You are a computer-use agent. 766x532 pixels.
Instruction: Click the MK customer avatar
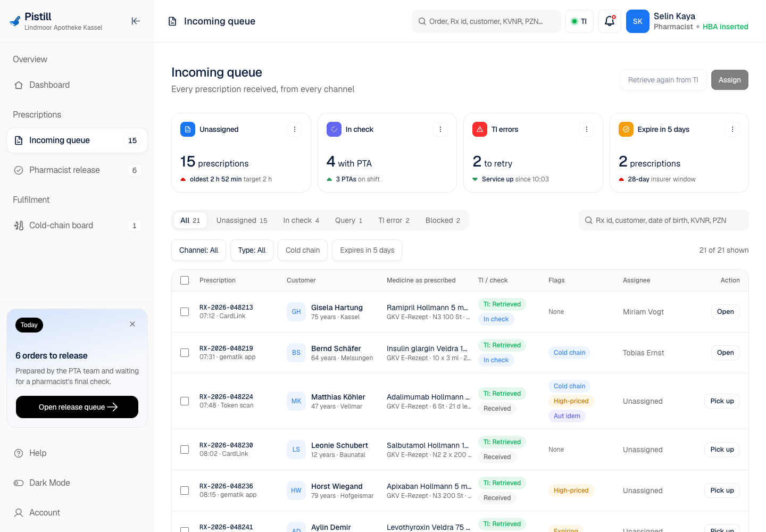pyautogui.click(x=296, y=401)
